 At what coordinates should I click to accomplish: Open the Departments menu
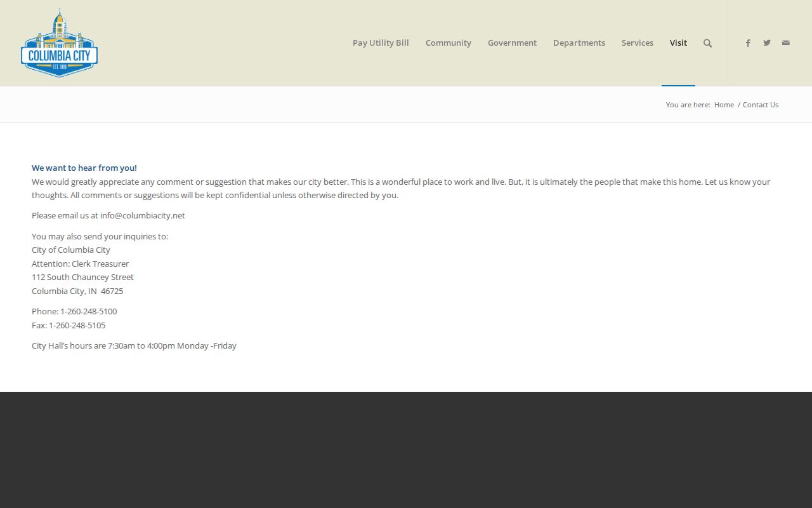pyautogui.click(x=579, y=43)
